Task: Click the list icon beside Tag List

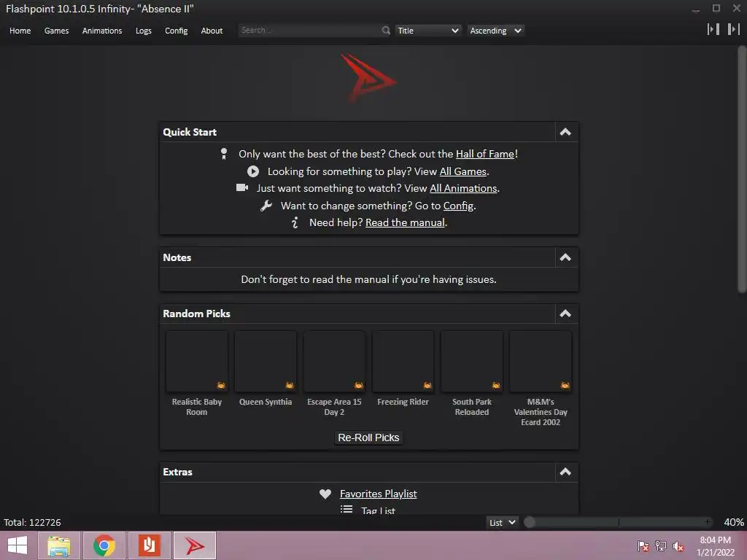Action: click(347, 510)
